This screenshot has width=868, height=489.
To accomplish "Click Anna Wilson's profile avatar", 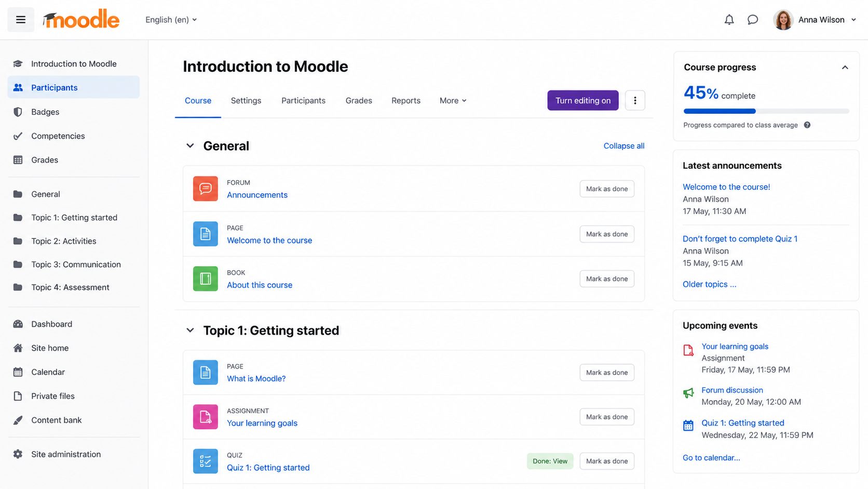I will coord(783,20).
